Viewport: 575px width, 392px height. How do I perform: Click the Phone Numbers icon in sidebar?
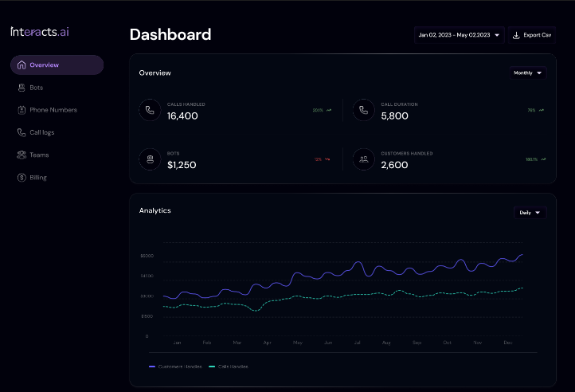click(22, 110)
